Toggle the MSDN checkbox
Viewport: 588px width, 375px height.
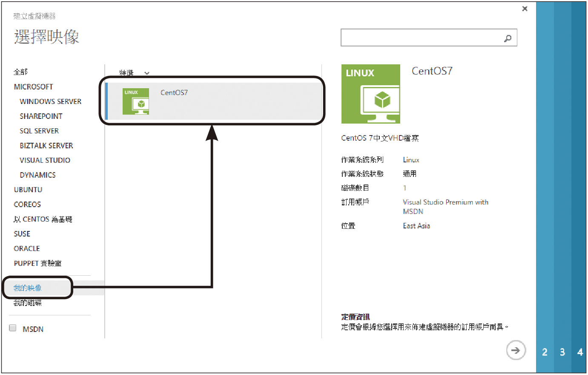click(x=13, y=328)
